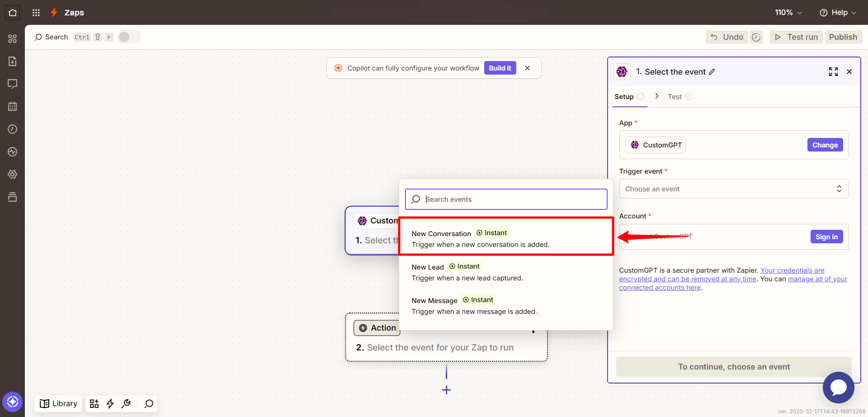Viewport: 868px width, 417px height.
Task: Select the New Lead trigger event
Action: [x=506, y=272]
